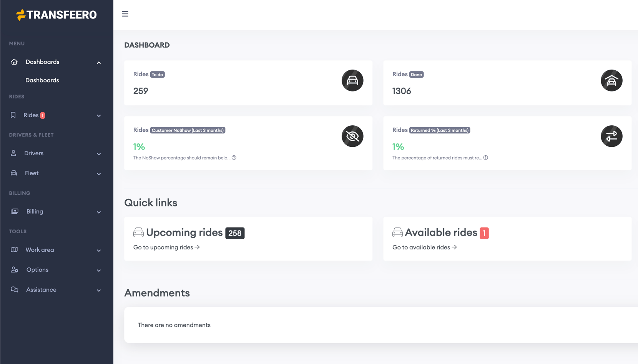Image resolution: width=638 pixels, height=364 pixels.
Task: Click the bookmark icon next to Rides
Action: click(13, 115)
